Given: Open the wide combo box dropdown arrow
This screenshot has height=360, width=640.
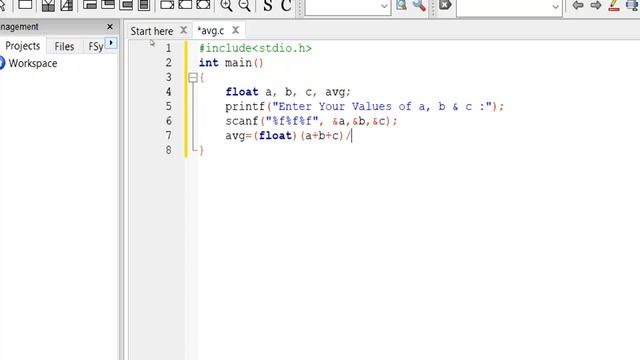Looking at the screenshot, I should 556,7.
